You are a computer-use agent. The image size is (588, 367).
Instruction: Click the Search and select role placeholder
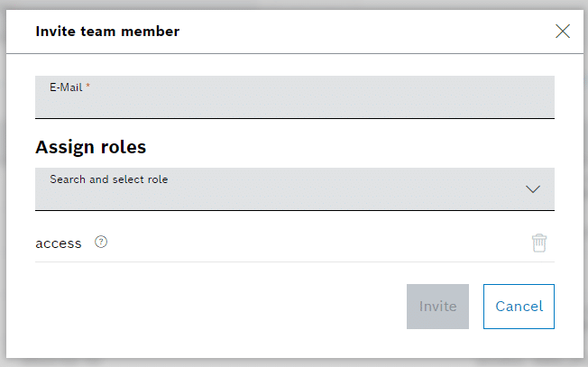[x=108, y=179]
